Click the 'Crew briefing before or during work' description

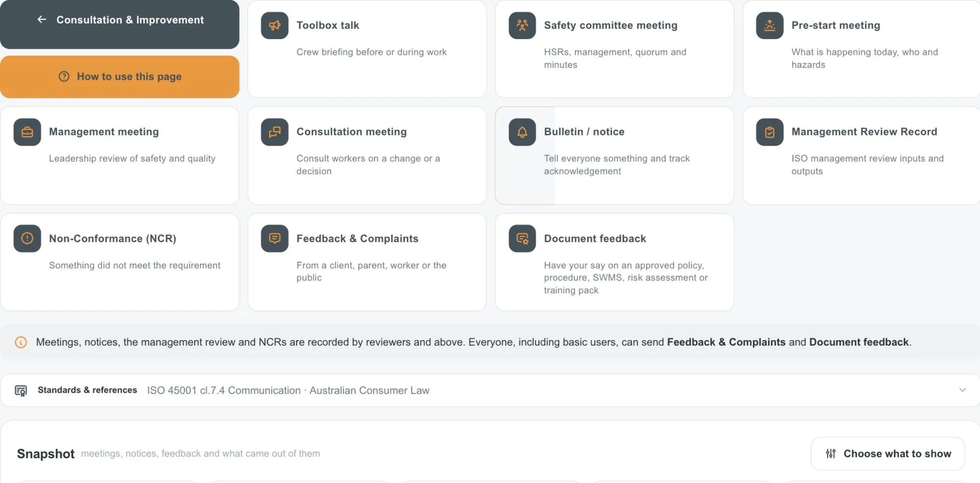pyautogui.click(x=371, y=52)
